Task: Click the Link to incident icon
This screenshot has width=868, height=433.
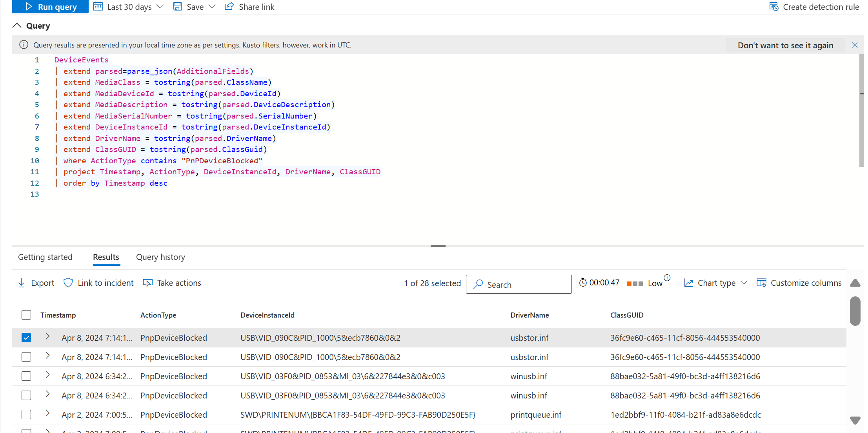Action: 67,283
